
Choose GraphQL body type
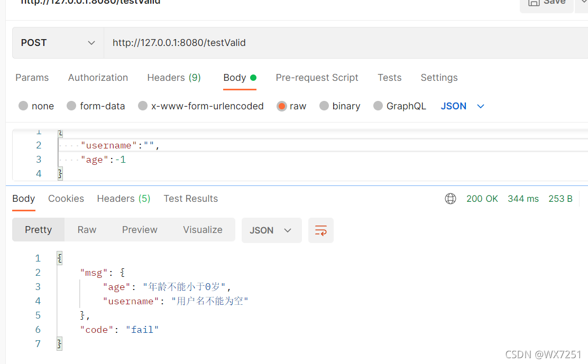coord(378,106)
